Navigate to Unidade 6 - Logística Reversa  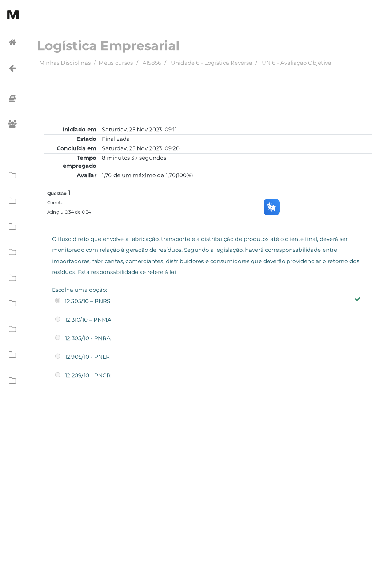tap(211, 63)
